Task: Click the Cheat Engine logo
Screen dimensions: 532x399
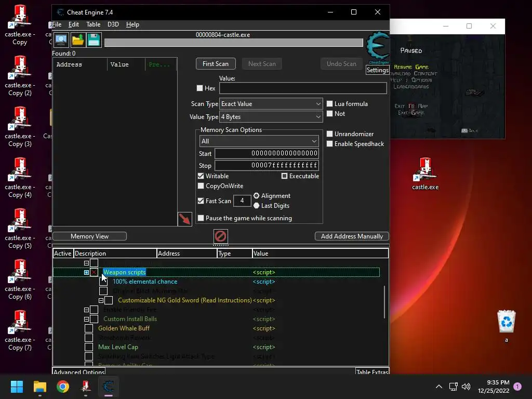Action: (x=378, y=47)
